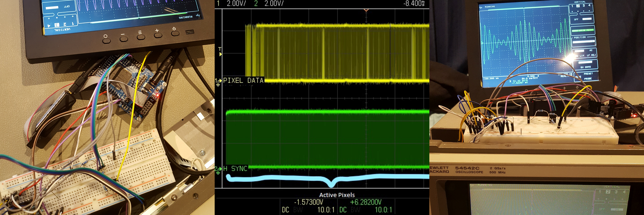The height and width of the screenshot is (215, 644).
Task: Select vertical channel 2 on right oscilloscope display
Action: pyautogui.click(x=578, y=6)
